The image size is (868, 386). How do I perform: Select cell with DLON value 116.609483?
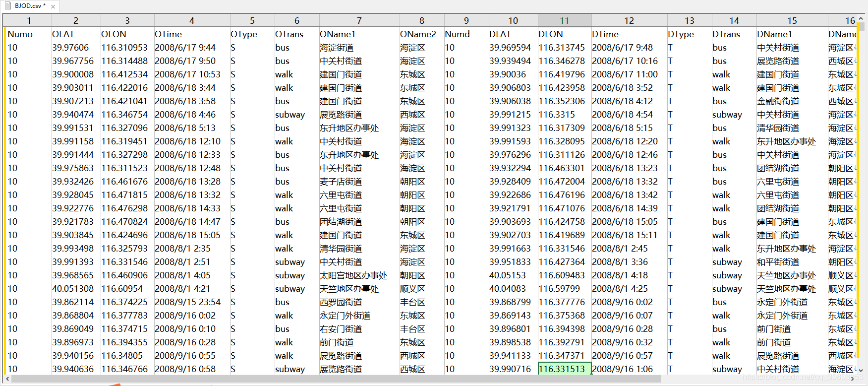point(565,275)
